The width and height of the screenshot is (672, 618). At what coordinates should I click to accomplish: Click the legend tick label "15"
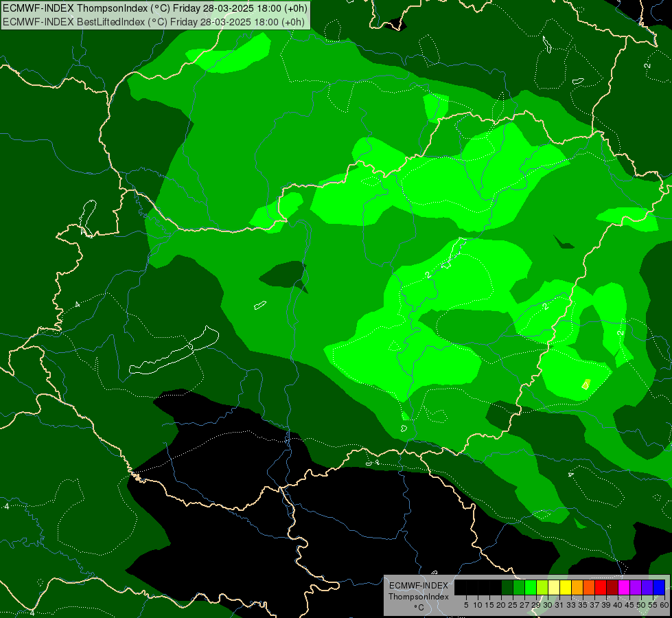coord(489,605)
